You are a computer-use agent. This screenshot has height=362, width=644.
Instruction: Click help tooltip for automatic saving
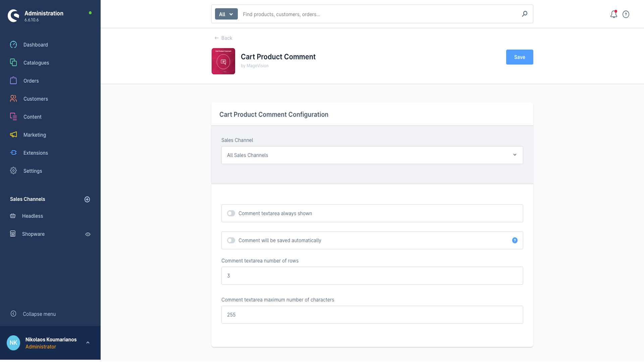(x=515, y=240)
